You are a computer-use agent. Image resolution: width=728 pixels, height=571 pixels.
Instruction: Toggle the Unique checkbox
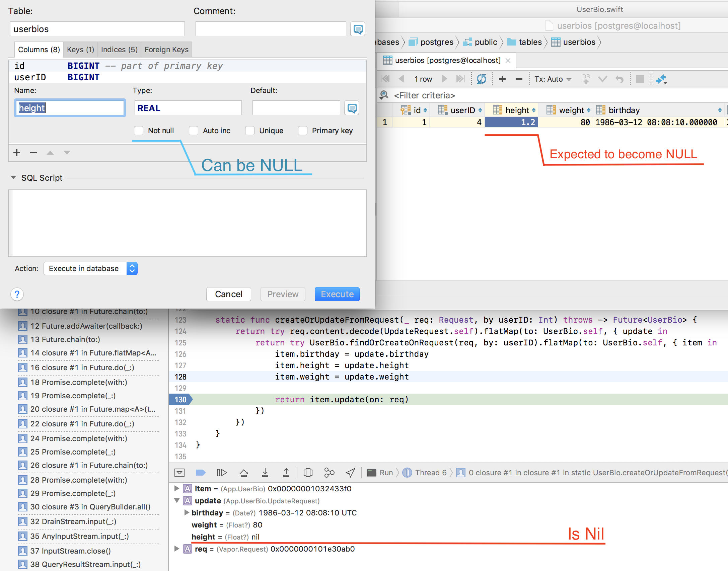(250, 131)
